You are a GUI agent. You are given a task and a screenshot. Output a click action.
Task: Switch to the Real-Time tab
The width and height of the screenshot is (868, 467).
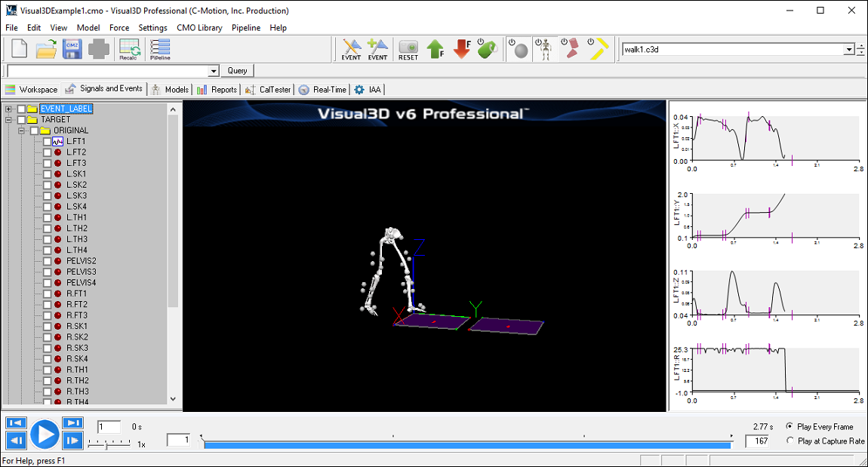323,90
